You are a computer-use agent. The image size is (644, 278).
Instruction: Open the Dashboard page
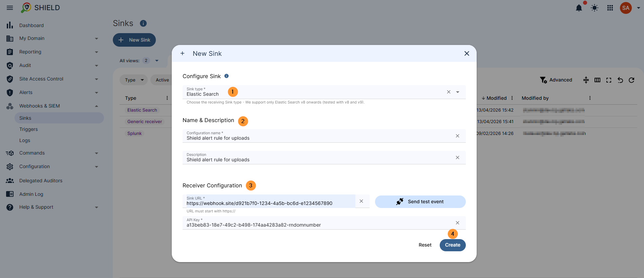(x=32, y=25)
